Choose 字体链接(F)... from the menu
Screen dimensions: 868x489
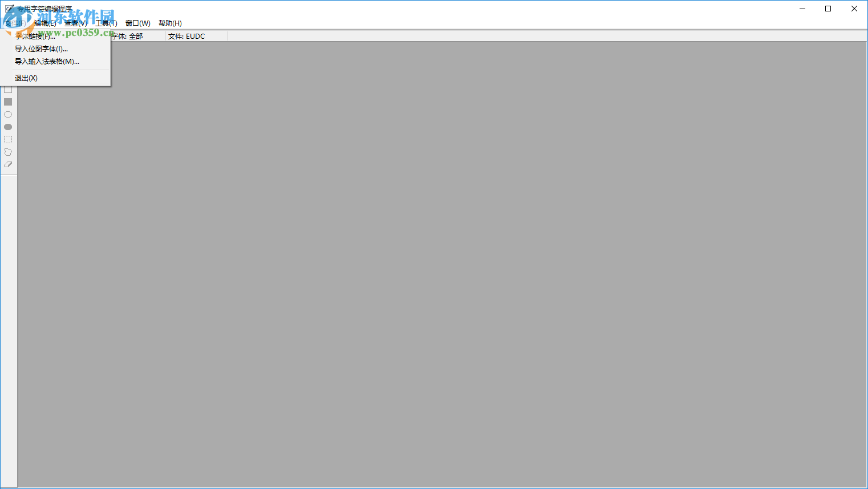(x=56, y=37)
